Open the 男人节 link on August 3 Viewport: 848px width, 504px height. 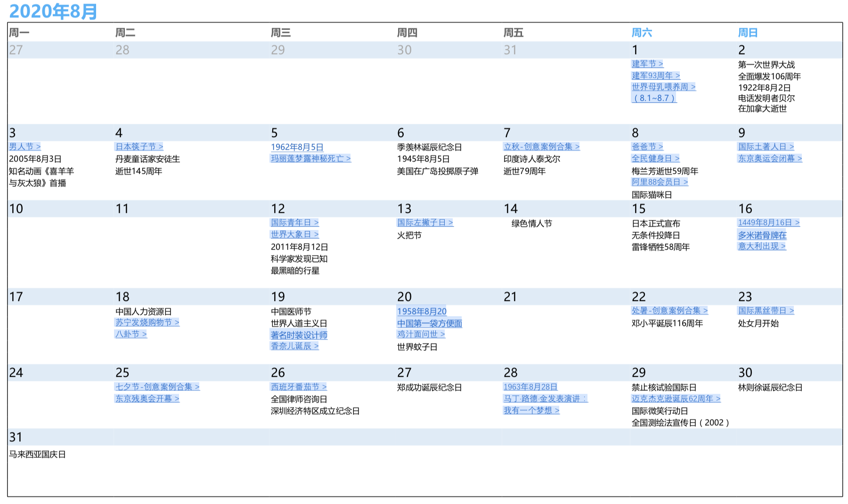[23, 146]
